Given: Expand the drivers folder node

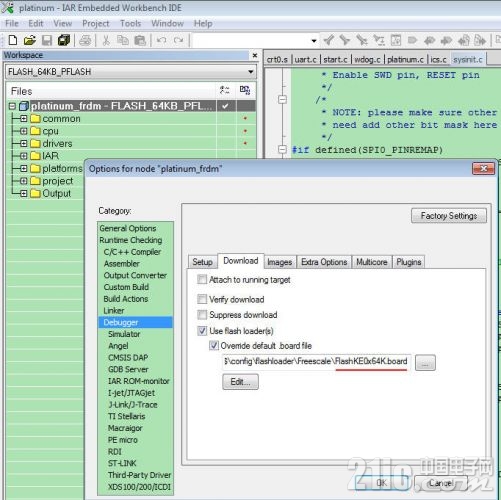Looking at the screenshot, I should click(x=24, y=143).
